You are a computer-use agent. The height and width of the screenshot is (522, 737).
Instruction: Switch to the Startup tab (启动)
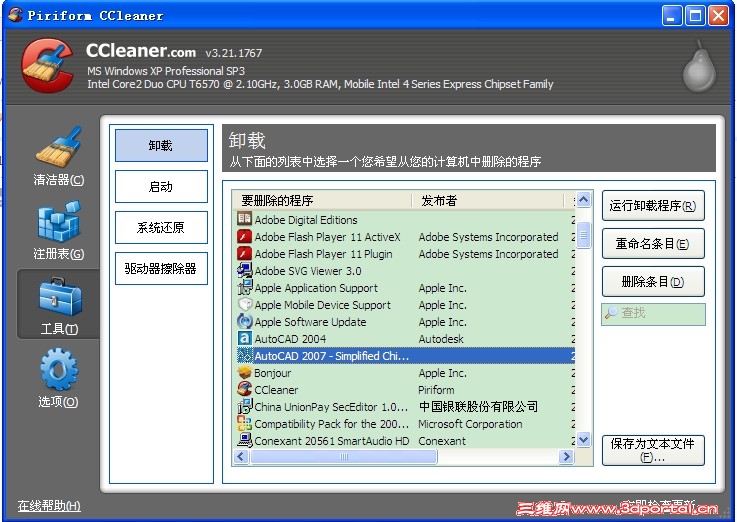point(161,187)
